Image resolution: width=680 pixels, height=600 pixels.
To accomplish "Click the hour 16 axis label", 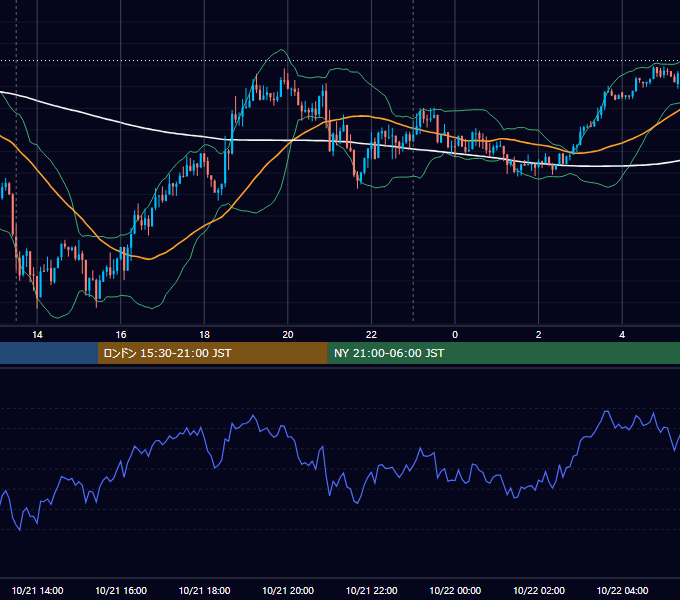I will 121,335.
